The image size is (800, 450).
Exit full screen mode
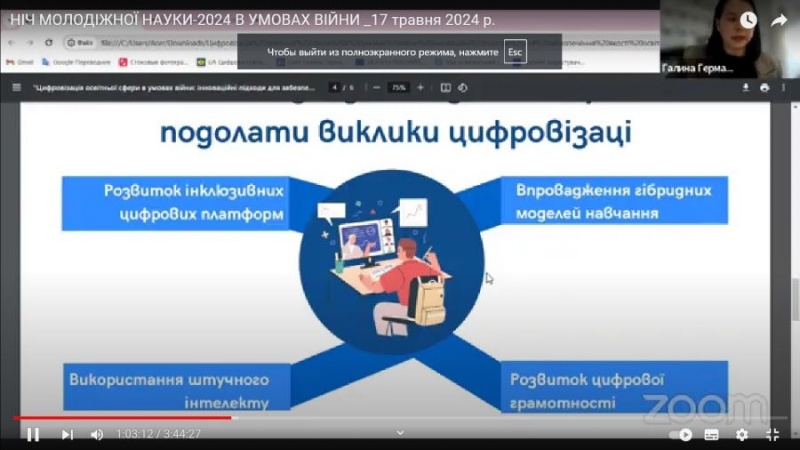coord(772,435)
